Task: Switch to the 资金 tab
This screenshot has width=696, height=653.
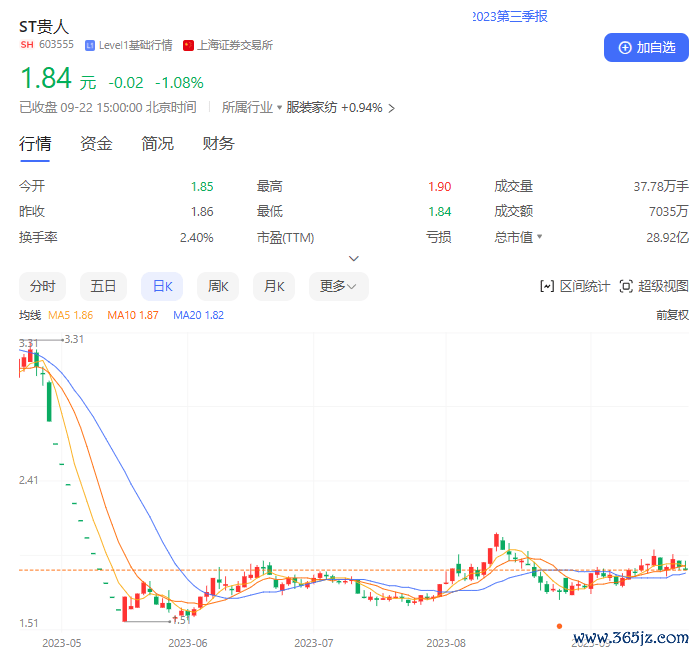Action: point(96,143)
